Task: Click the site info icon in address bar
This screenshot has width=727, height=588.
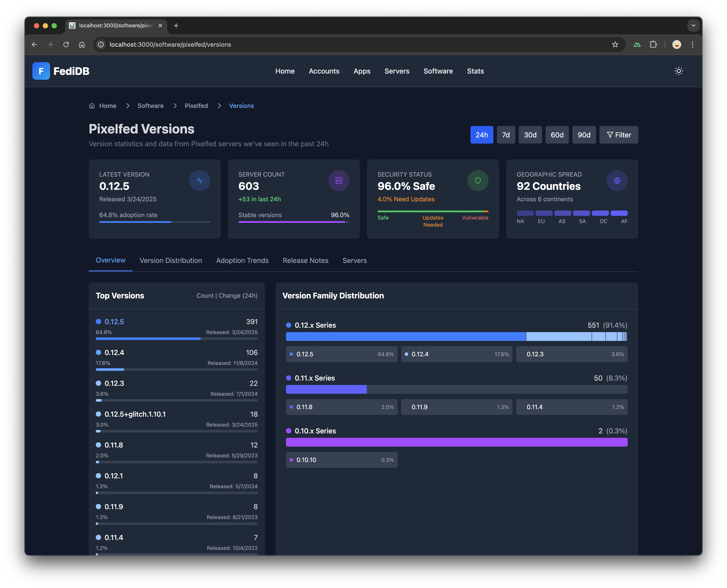Action: pyautogui.click(x=101, y=44)
